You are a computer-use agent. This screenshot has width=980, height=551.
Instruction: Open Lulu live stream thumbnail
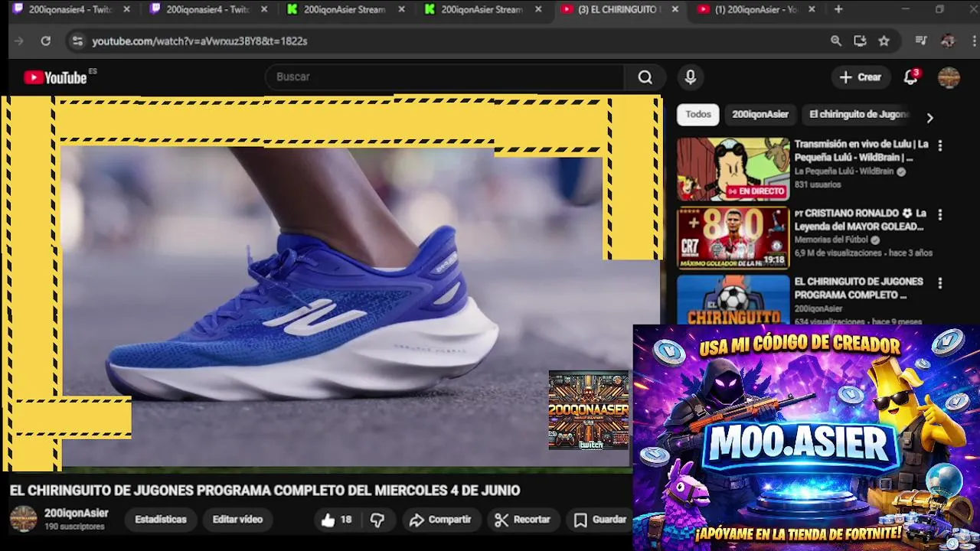click(x=733, y=169)
